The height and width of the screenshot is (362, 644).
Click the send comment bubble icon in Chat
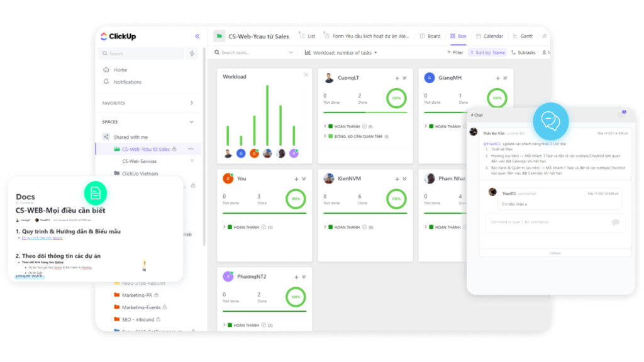point(616,222)
